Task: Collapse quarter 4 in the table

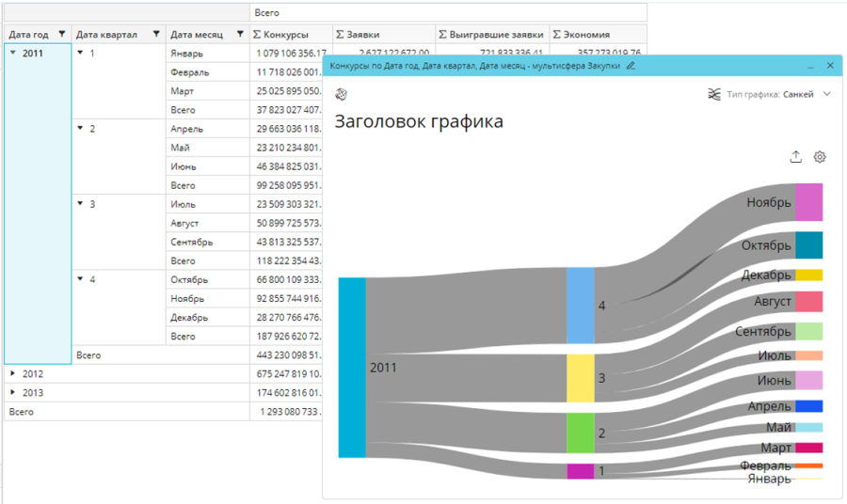Action: tap(81, 279)
